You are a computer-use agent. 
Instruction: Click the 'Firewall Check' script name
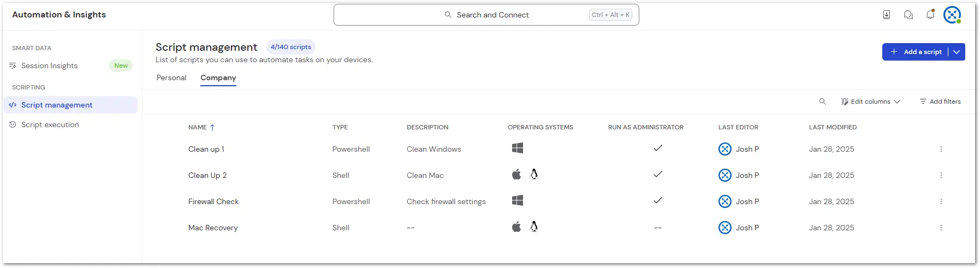click(213, 201)
